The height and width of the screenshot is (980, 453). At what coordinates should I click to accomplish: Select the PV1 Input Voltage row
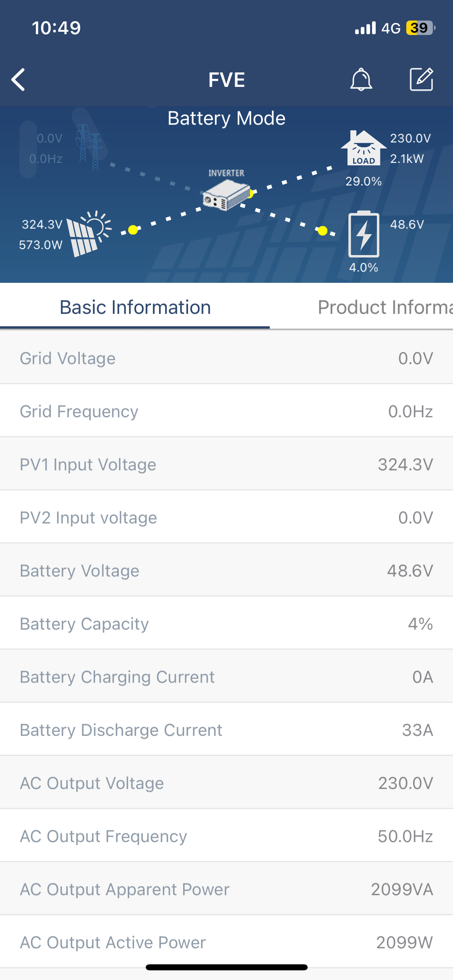(x=226, y=464)
